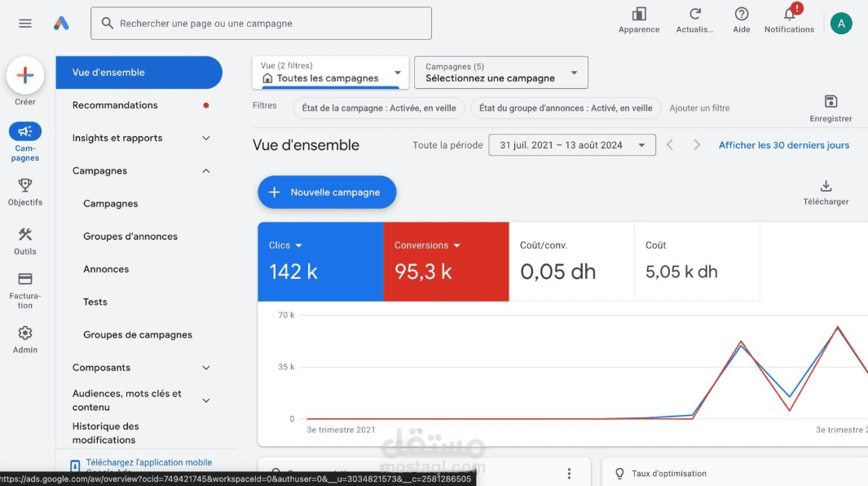Screen dimensions: 868x486
Task: Collapse the Campagnes section
Action: tap(206, 170)
